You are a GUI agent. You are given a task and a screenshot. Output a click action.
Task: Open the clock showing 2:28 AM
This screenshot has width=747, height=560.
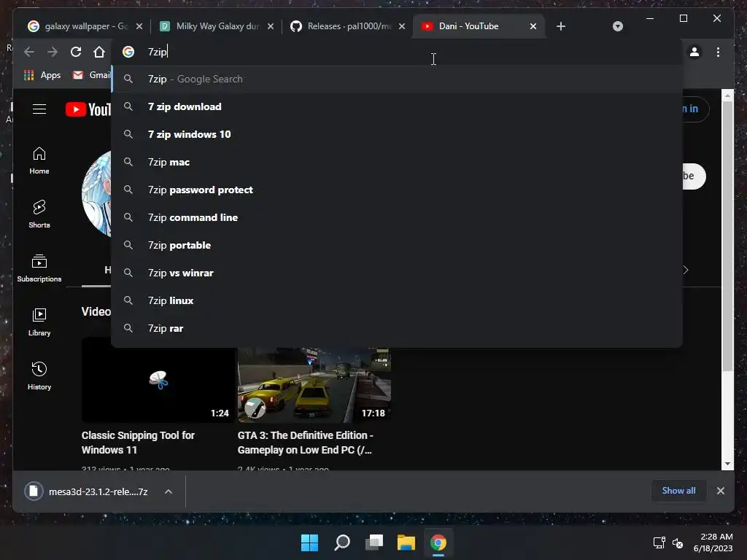[713, 542]
